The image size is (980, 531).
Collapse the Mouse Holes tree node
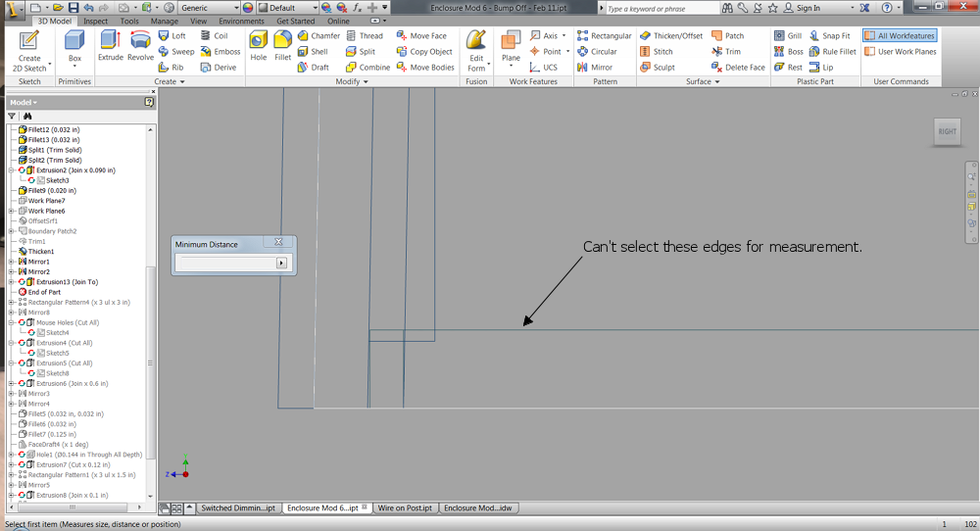(11, 322)
